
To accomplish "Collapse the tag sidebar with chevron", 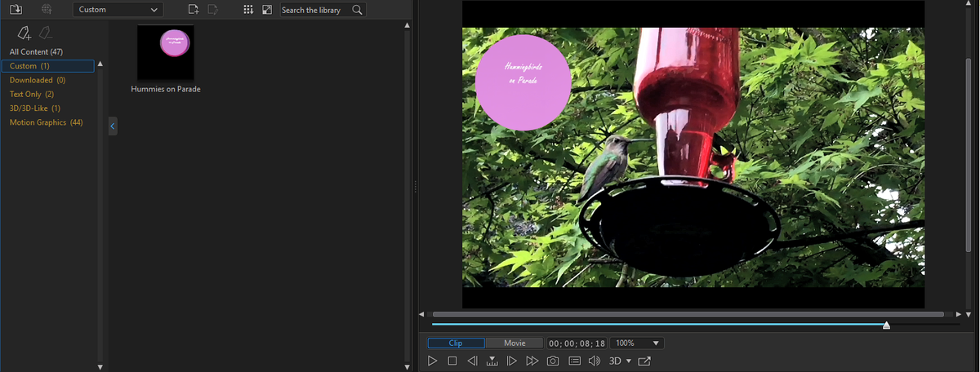I will coord(113,126).
